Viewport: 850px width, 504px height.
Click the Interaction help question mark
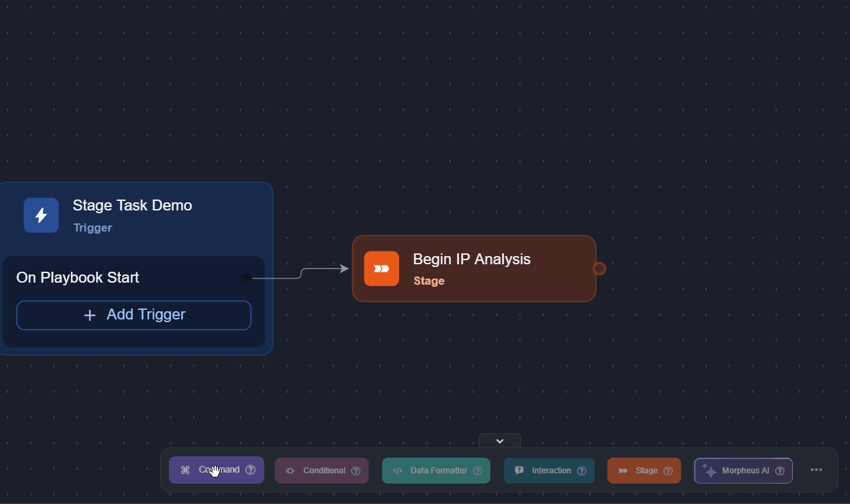click(582, 471)
